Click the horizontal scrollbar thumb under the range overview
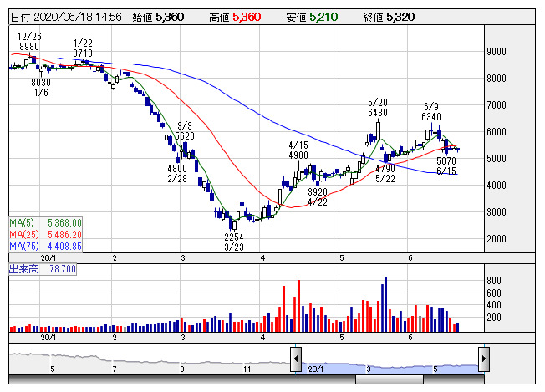The width and height of the screenshot is (545, 392). tap(390, 379)
